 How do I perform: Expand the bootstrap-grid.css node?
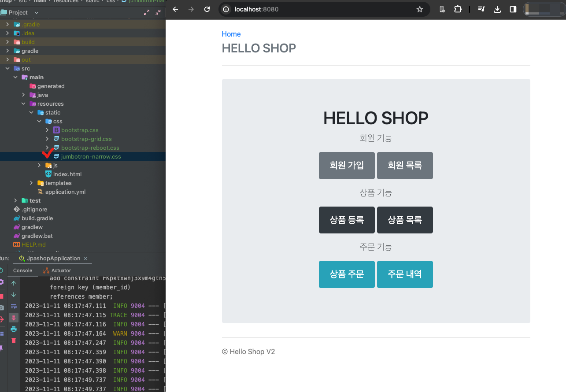47,139
